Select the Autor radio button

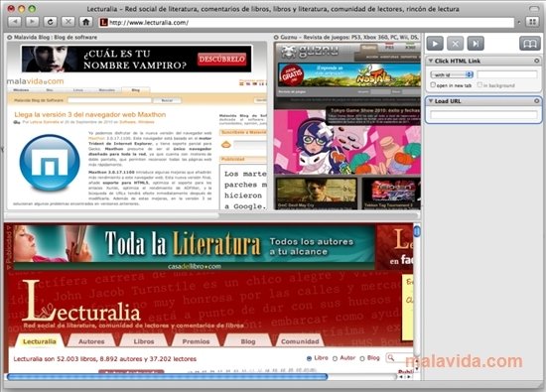(x=335, y=358)
